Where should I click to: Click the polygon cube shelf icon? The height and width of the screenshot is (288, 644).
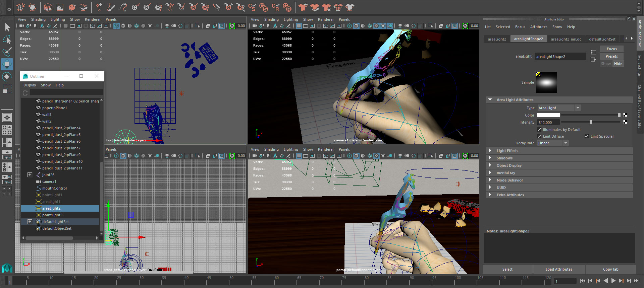48,7
